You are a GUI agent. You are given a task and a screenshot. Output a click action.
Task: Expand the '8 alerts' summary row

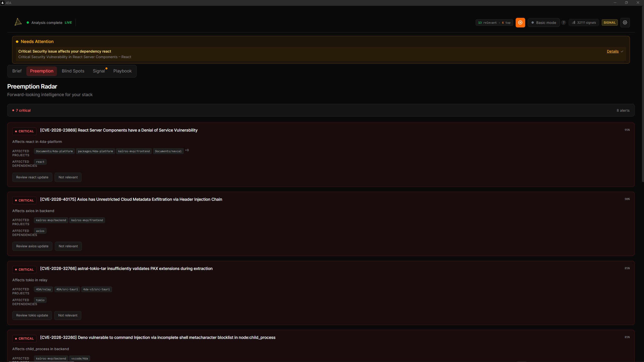(x=623, y=110)
